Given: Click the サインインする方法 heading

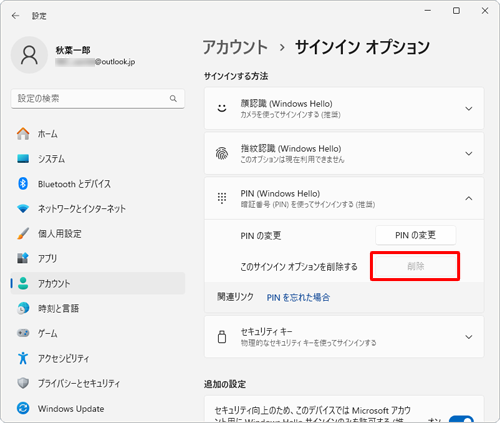Looking at the screenshot, I should [236, 76].
